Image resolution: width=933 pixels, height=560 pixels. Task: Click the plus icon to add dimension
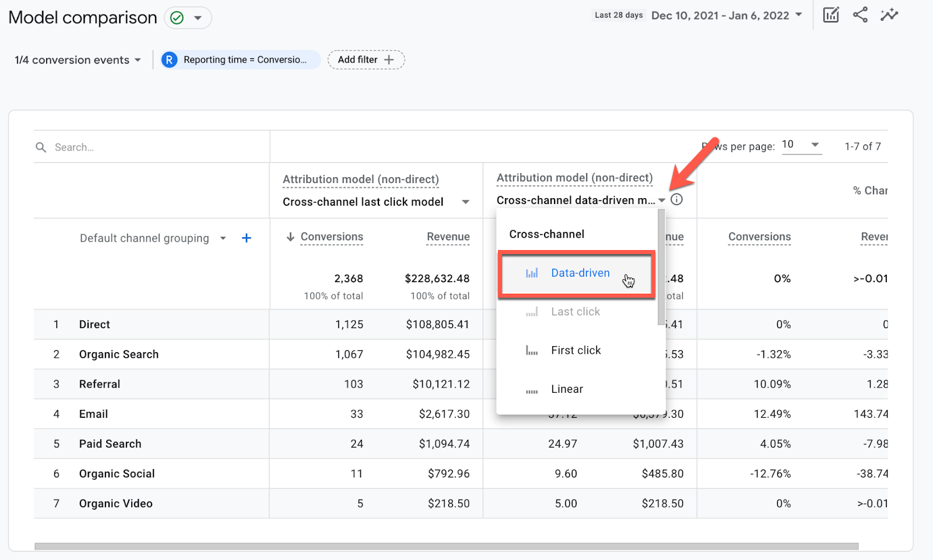tap(247, 238)
